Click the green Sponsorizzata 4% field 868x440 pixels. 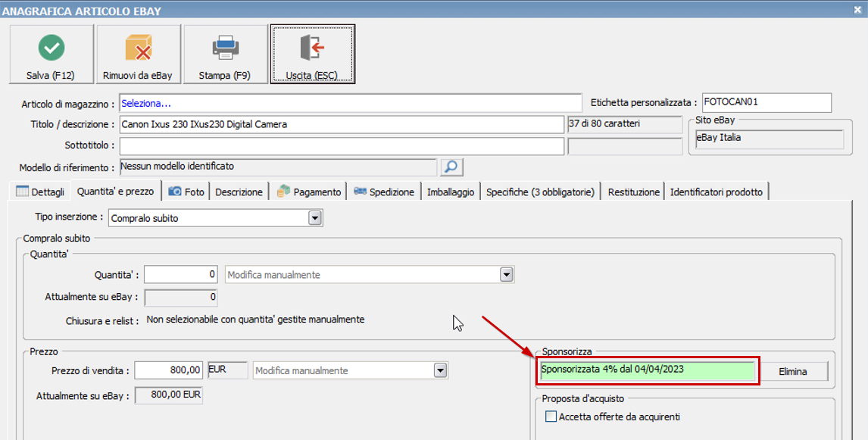(x=648, y=370)
